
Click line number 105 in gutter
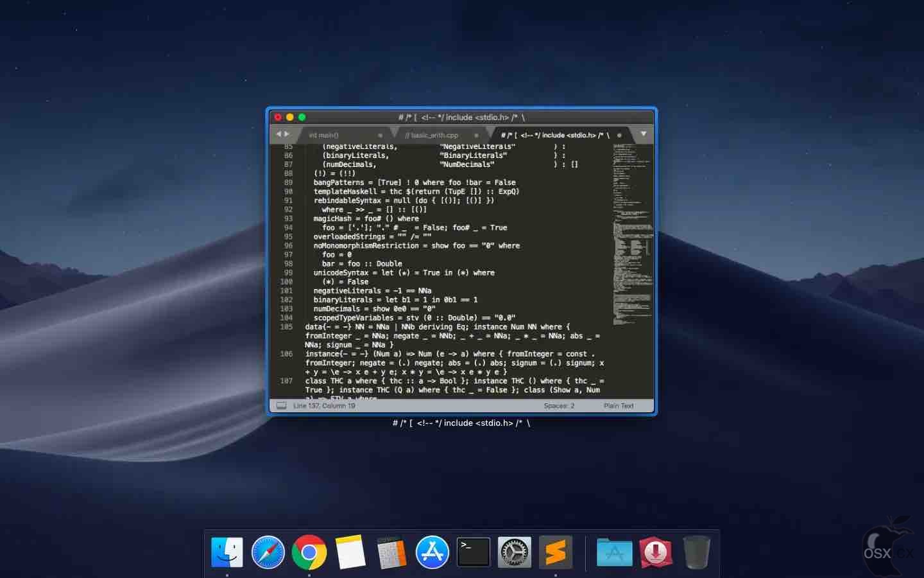pyautogui.click(x=286, y=327)
